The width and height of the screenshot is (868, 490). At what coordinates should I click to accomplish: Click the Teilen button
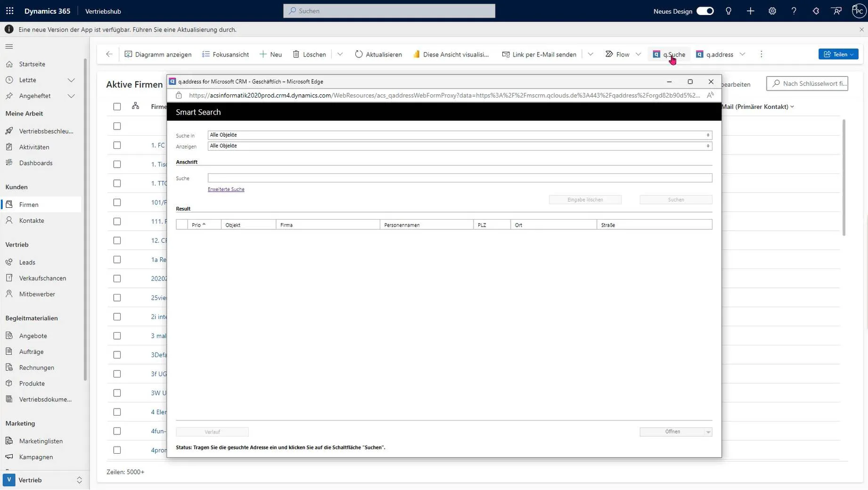(x=838, y=54)
